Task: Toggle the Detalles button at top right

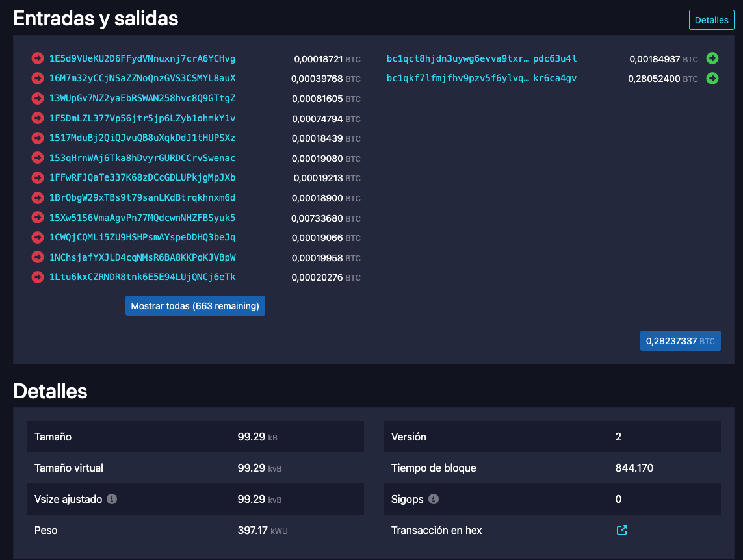Action: tap(711, 20)
